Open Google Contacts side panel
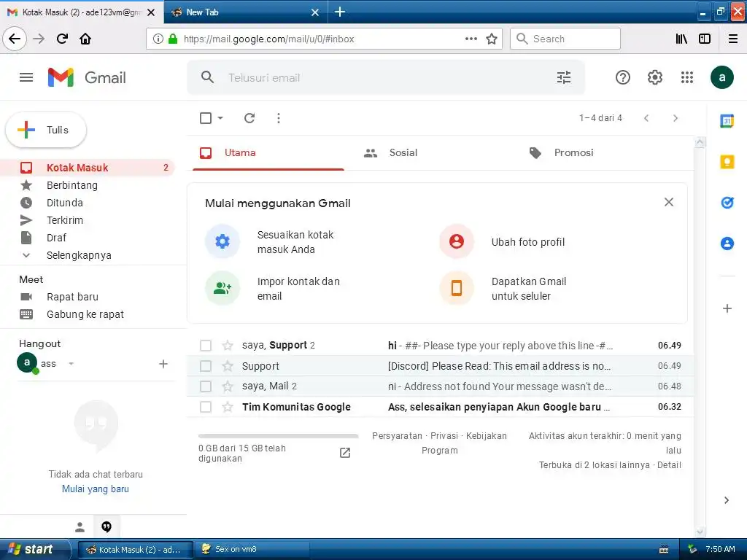This screenshot has height=560, width=747. click(x=727, y=244)
